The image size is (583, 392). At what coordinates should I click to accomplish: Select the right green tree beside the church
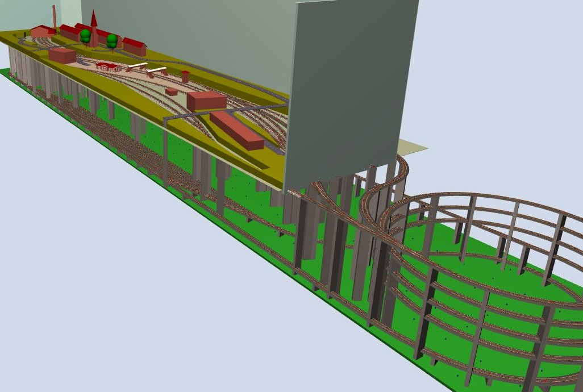click(113, 40)
